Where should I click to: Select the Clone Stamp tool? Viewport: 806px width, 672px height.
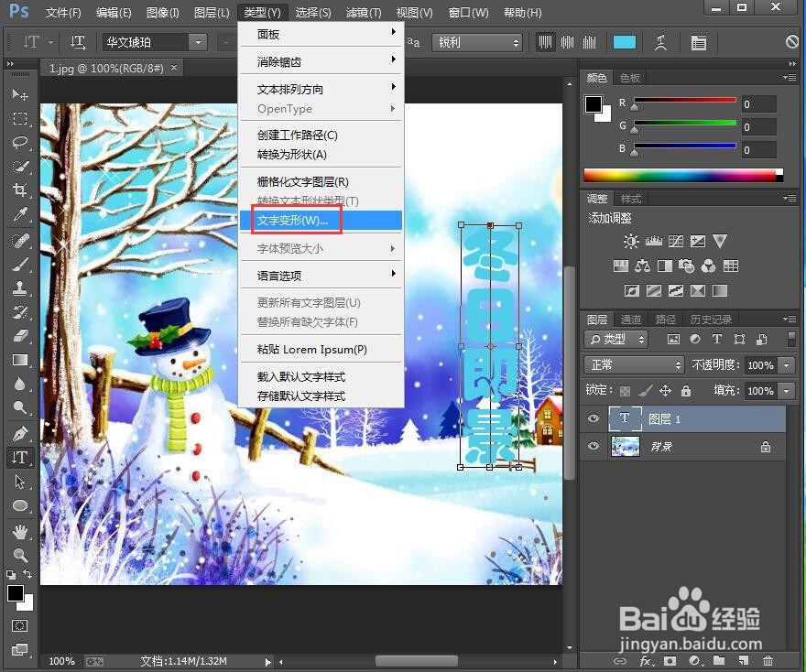(19, 288)
